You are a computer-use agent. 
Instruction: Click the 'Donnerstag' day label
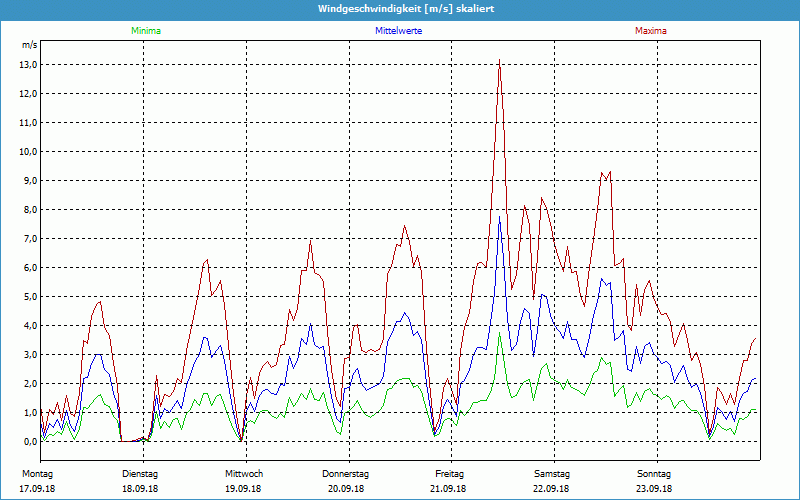point(345,474)
